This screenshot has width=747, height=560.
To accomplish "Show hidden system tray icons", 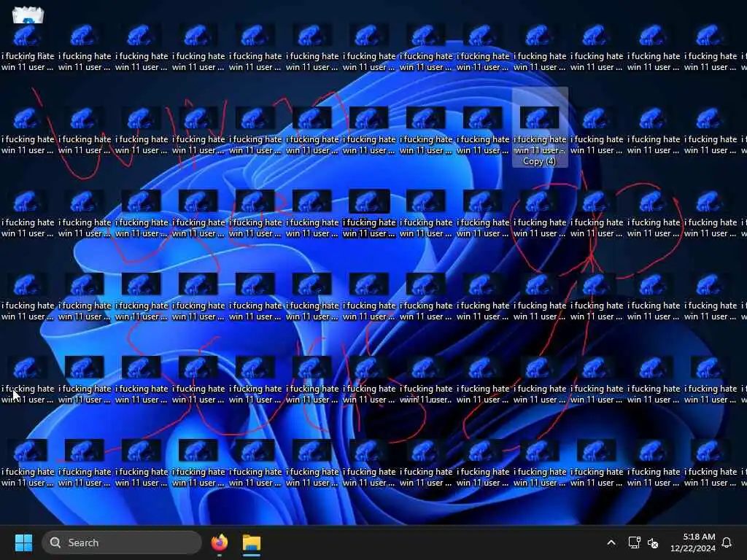I will [611, 542].
